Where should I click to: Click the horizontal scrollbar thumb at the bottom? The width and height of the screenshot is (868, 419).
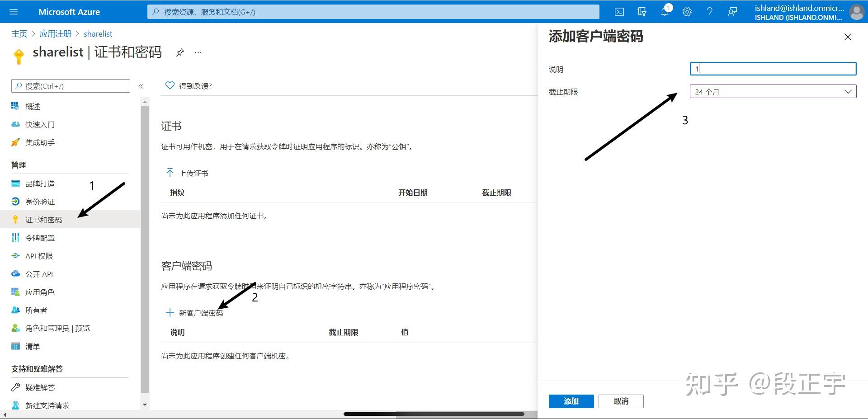434,414
